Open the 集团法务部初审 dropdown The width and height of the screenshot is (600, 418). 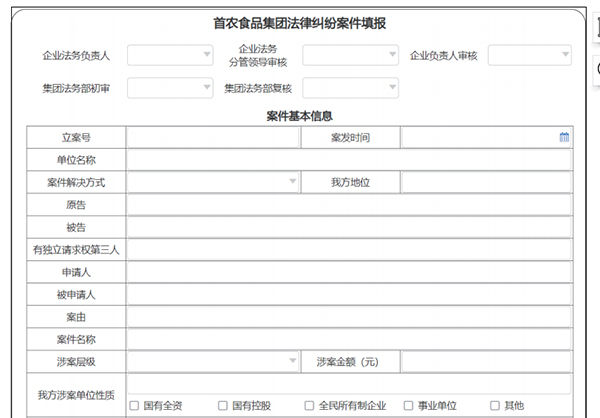tap(170, 88)
